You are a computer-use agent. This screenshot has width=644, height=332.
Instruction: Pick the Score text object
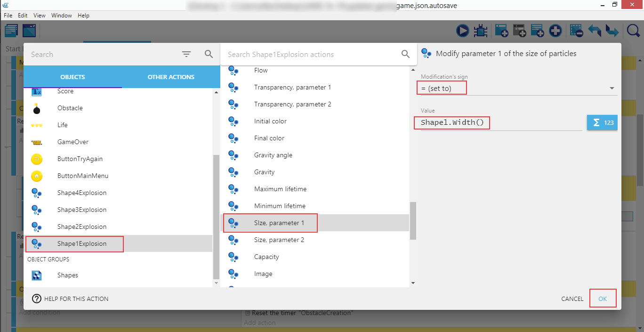point(65,91)
